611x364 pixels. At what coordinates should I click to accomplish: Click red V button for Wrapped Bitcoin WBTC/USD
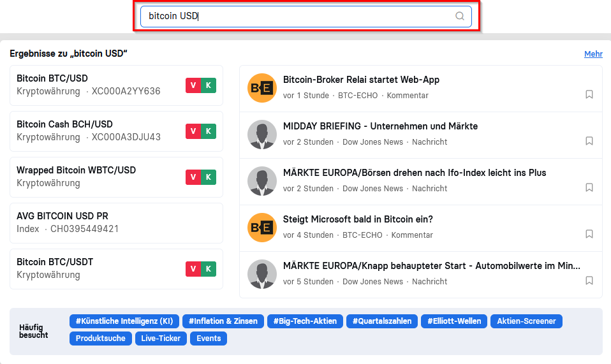pos(193,177)
